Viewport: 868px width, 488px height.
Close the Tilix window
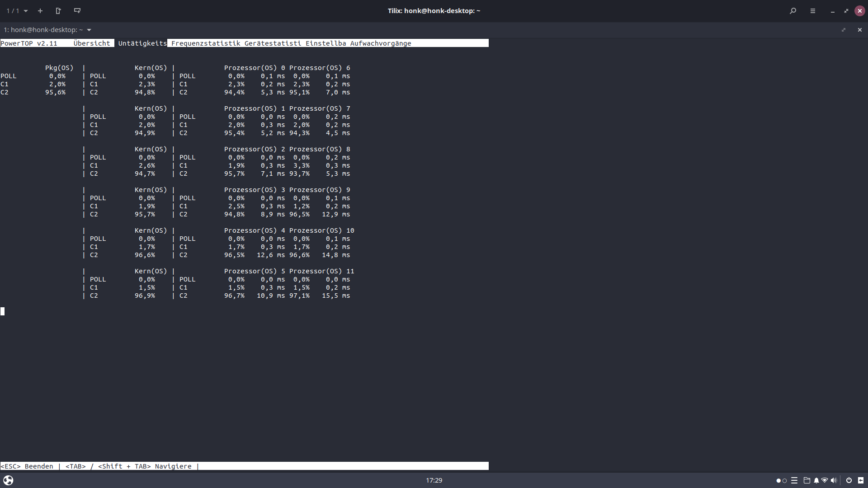pos(860,11)
